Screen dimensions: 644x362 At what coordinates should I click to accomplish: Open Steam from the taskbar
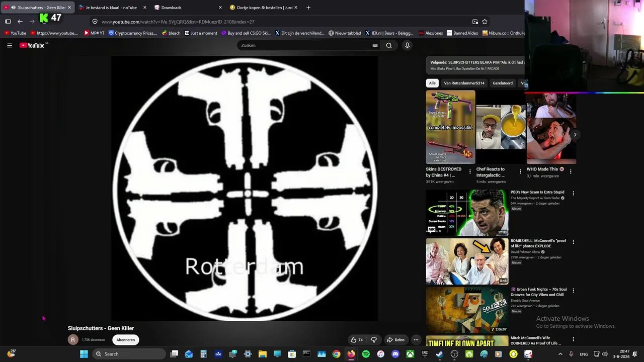[x=439, y=354]
